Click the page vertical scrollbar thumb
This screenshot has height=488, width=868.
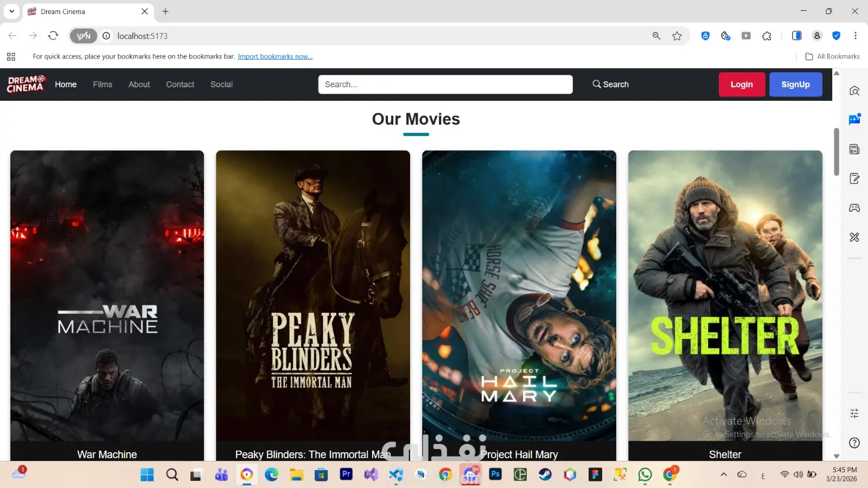coord(837,152)
